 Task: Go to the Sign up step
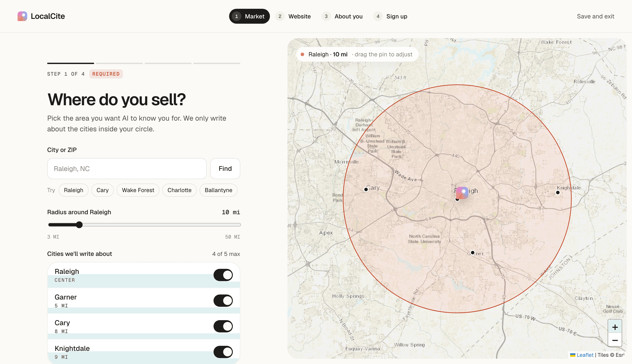tap(390, 16)
